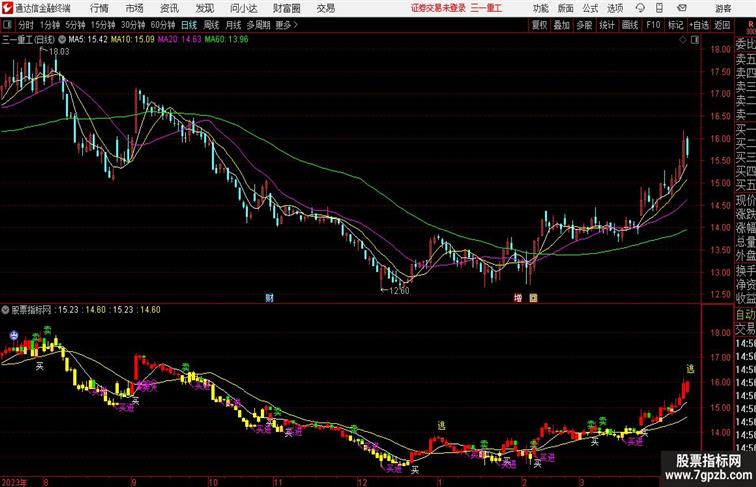Open the 版面 menu
The width and height of the screenshot is (756, 487).
pyautogui.click(x=566, y=8)
